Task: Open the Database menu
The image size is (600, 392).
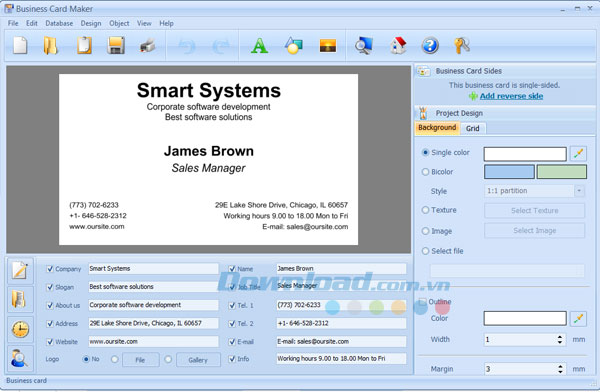Action: (59, 23)
